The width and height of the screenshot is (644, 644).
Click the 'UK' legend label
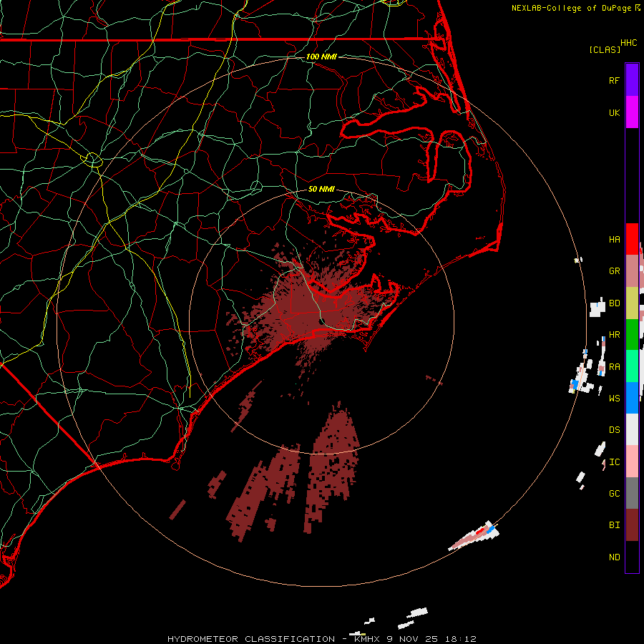614,112
